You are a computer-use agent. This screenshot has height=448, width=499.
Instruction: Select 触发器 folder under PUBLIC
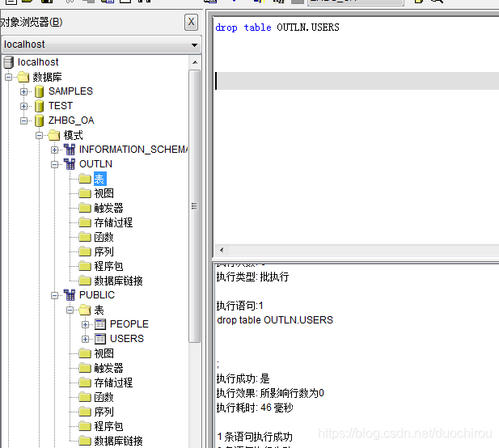click(x=108, y=368)
